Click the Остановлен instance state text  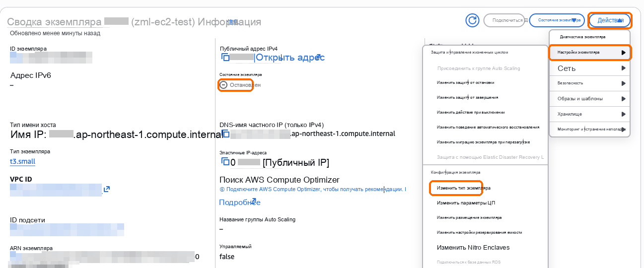tap(245, 85)
